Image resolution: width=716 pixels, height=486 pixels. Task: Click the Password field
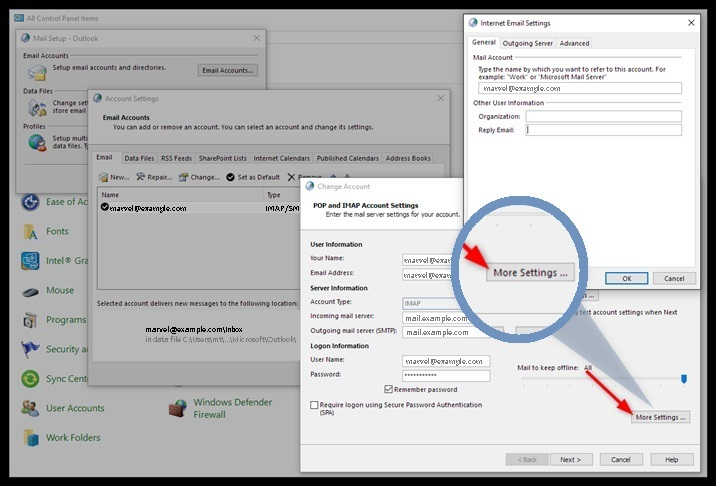[446, 375]
